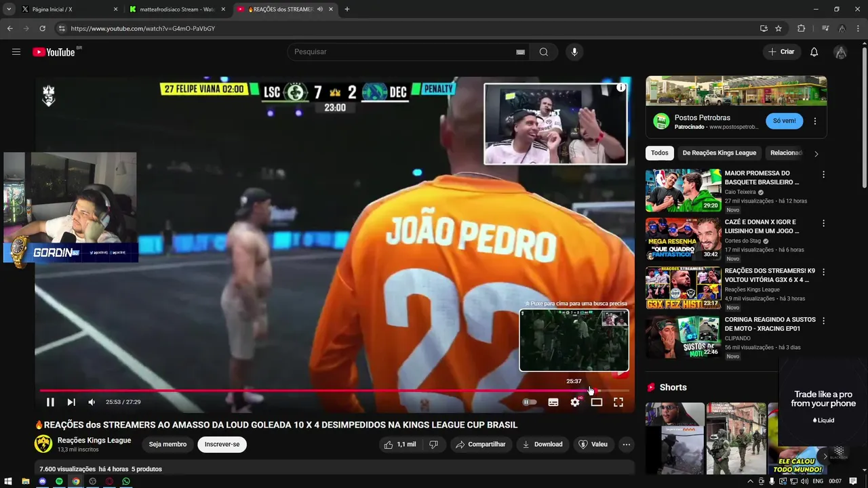Mute the video player volume

tap(92, 402)
